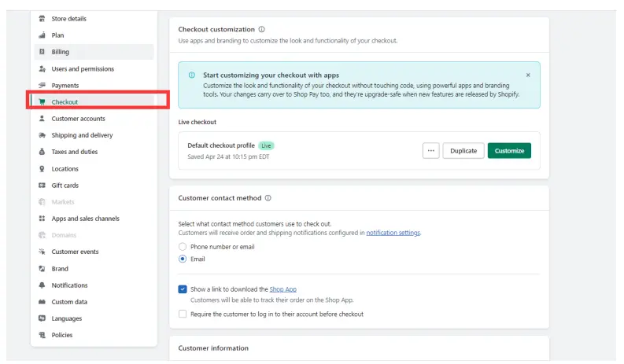624x364 pixels.
Task: Select the Email contact method radio
Action: point(183,259)
